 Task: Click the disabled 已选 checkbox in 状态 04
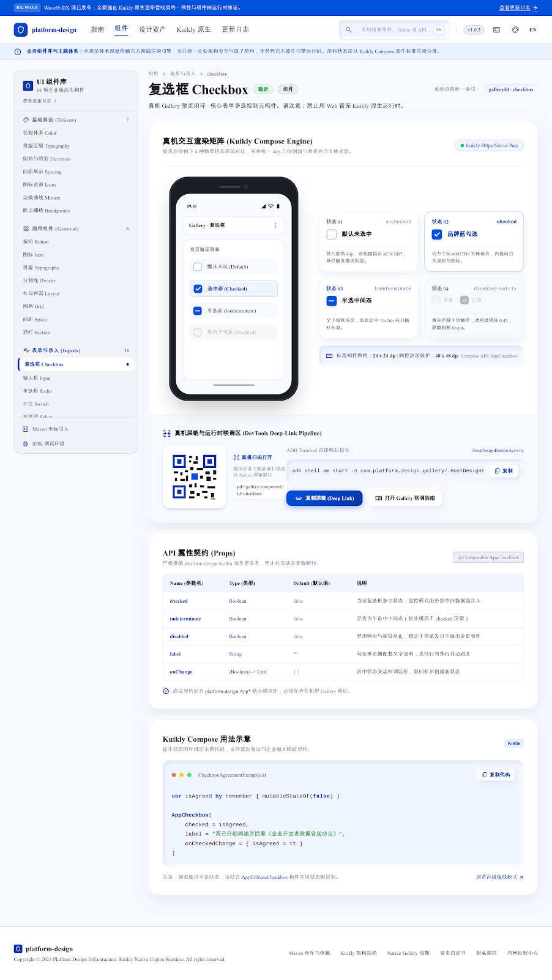point(464,300)
